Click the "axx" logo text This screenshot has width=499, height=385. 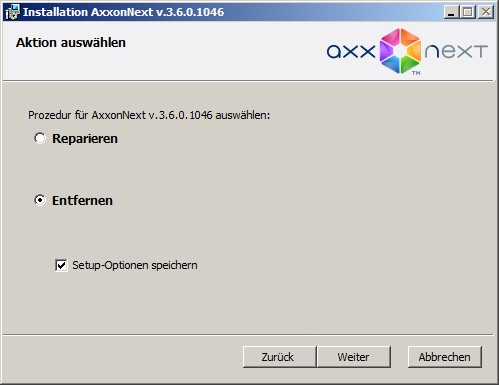(351, 51)
